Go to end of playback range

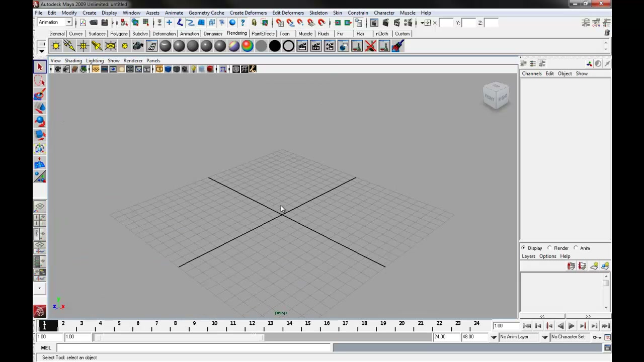(x=605, y=326)
